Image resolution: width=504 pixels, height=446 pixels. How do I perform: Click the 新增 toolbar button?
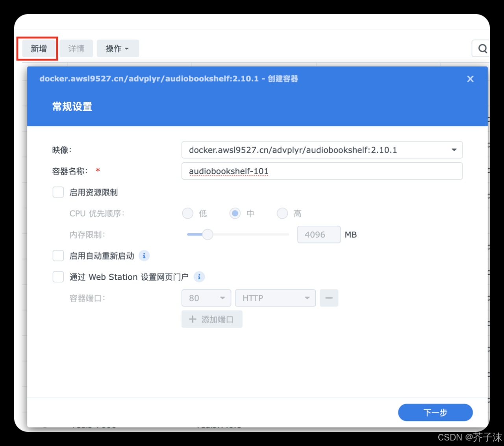click(38, 48)
